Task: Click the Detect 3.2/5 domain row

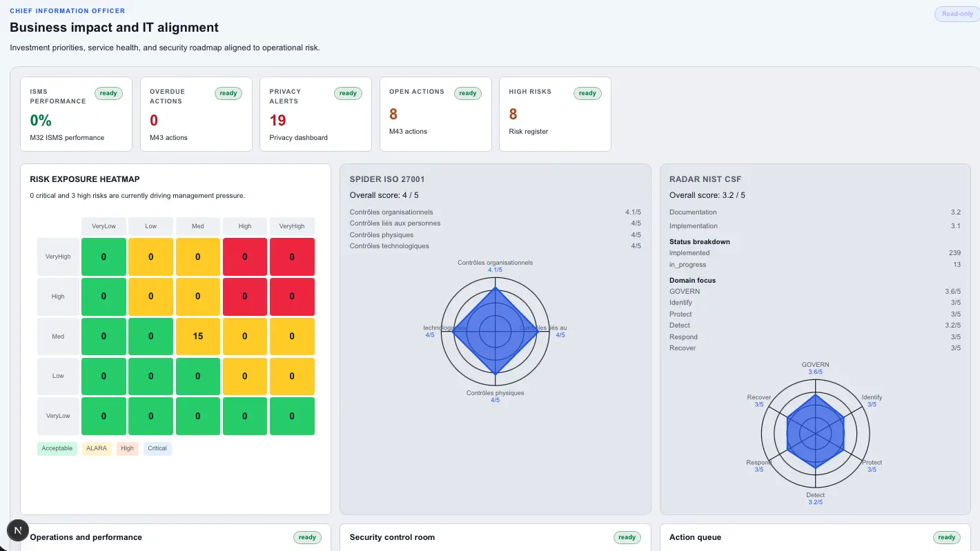Action: click(815, 325)
